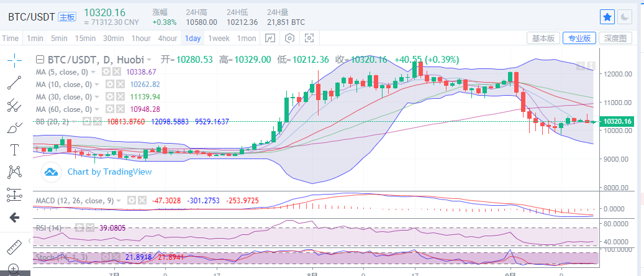Select the zoom in magnifier tool
Image resolution: width=644 pixels, height=276 pixels.
point(14,270)
